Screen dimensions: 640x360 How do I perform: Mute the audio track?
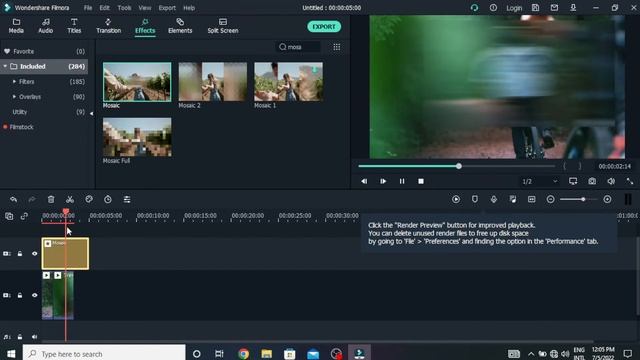coord(35,337)
